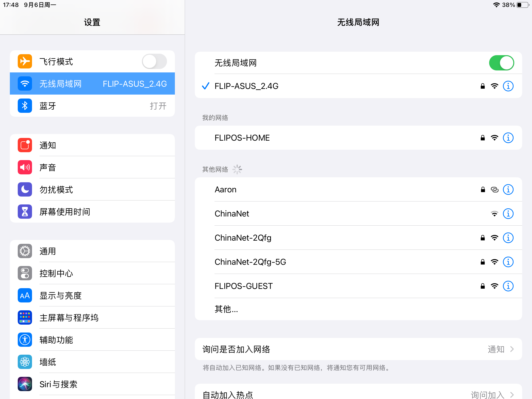
Task: Tap the Do Not Disturb moon icon
Action: [x=25, y=189]
